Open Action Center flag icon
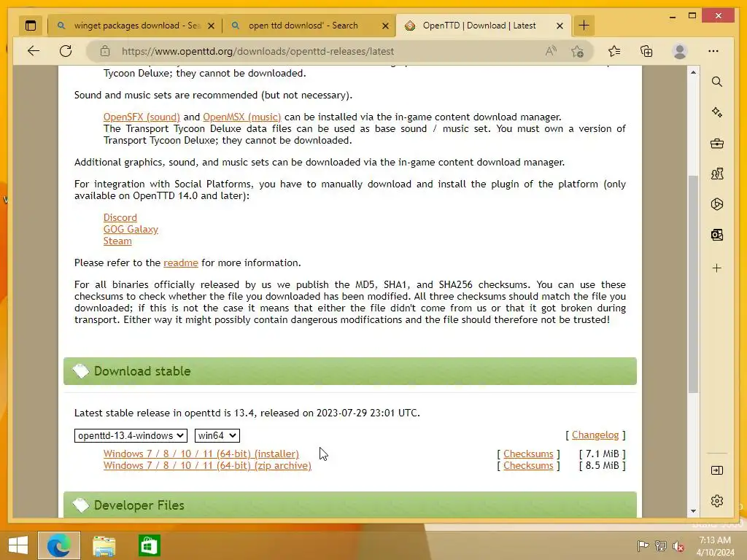Viewport: 747px width, 560px height. (x=643, y=546)
